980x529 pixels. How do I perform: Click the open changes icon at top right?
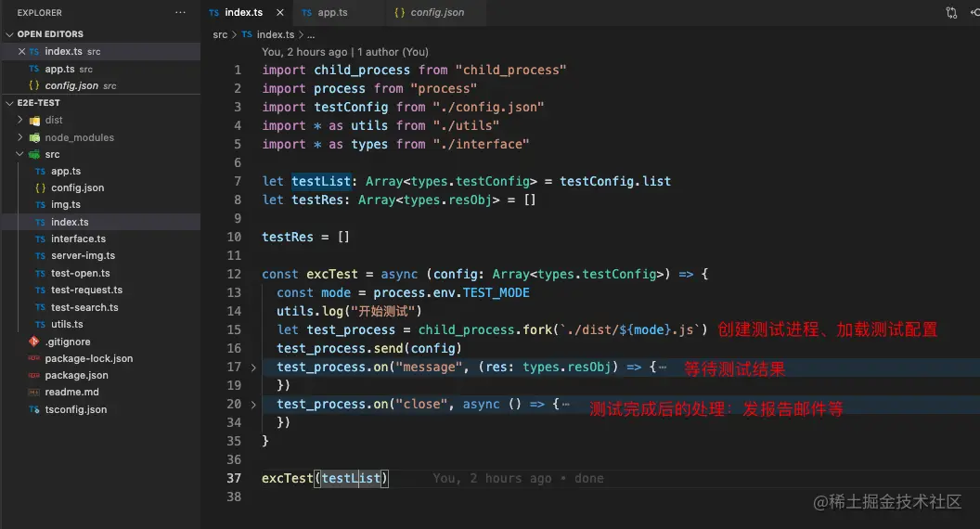pyautogui.click(x=951, y=12)
